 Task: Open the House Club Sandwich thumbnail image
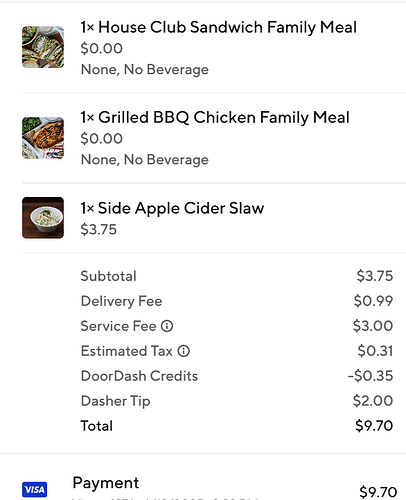pos(43,47)
